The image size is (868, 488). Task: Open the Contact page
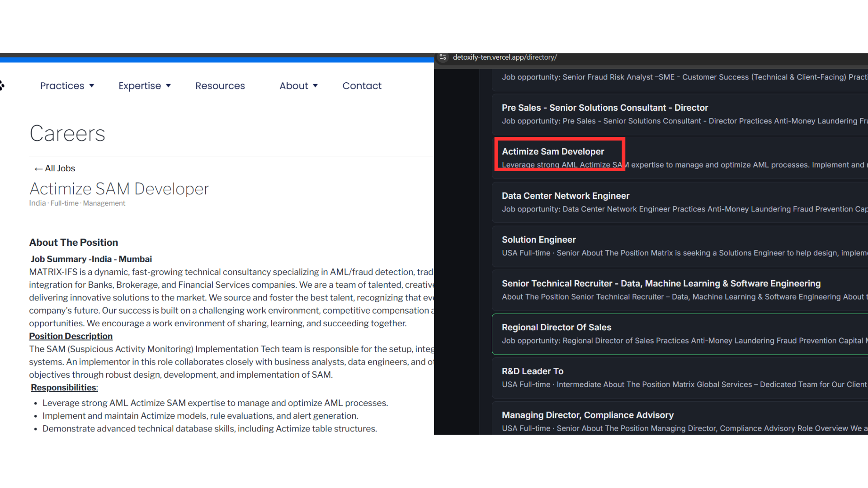[362, 86]
